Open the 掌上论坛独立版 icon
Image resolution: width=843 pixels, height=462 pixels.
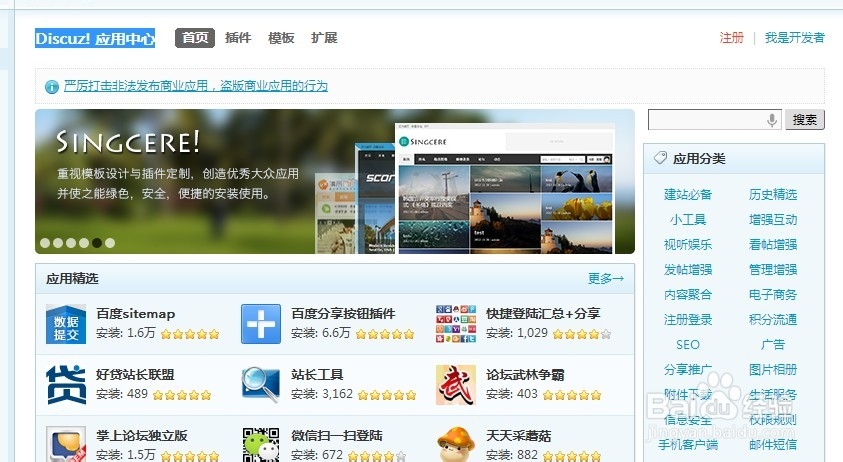[x=66, y=444]
